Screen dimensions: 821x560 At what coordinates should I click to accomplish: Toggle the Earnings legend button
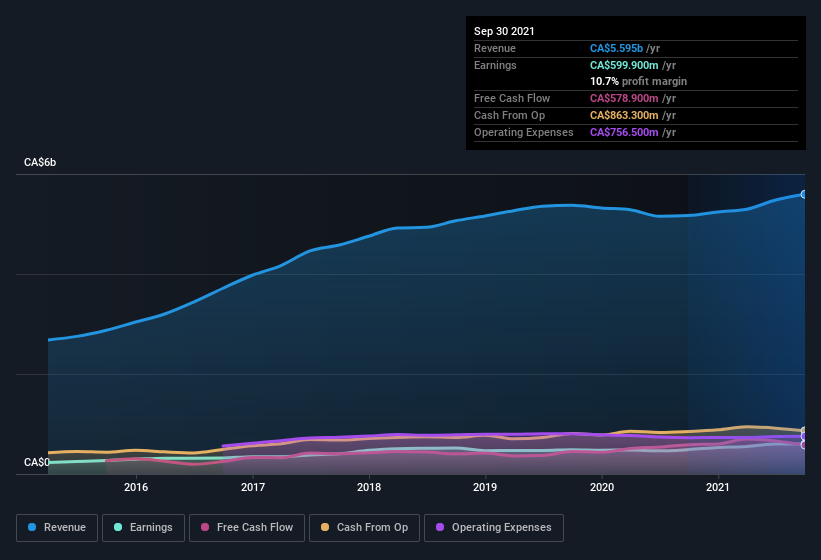tap(143, 528)
